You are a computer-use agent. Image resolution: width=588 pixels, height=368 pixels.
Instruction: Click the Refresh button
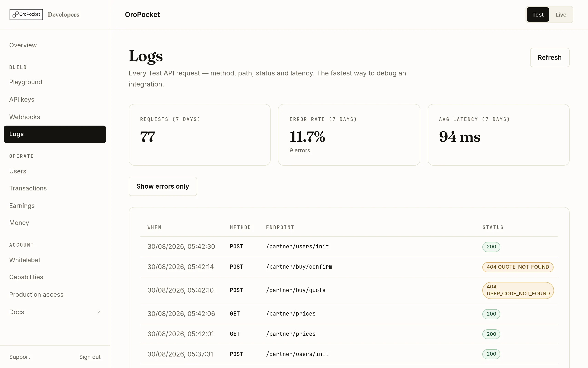coord(550,58)
